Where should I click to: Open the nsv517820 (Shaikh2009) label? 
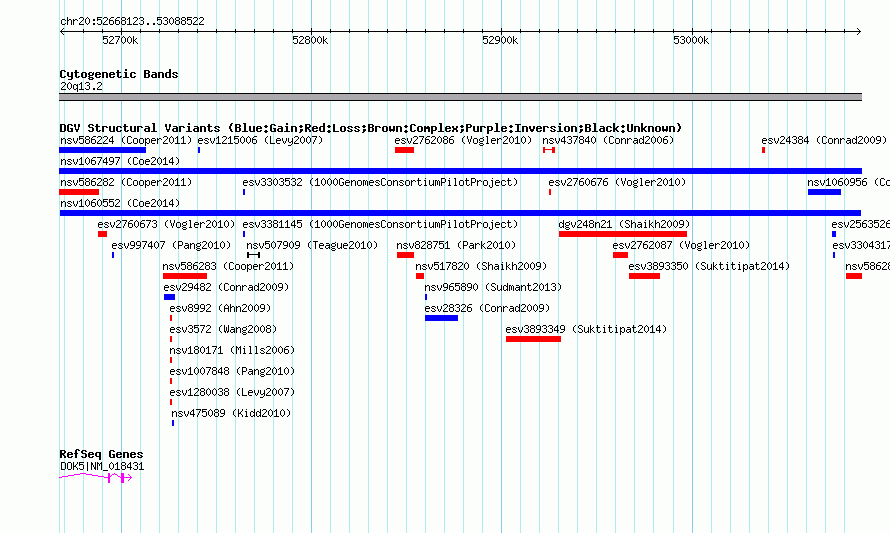pyautogui.click(x=481, y=266)
